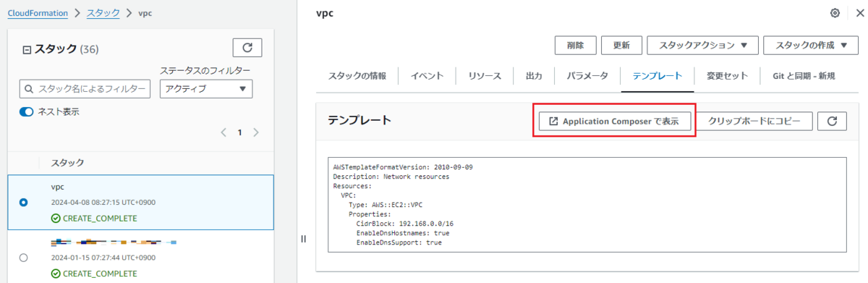This screenshot has width=868, height=283.
Task: Go to the previous page of stacks
Action: [x=224, y=132]
